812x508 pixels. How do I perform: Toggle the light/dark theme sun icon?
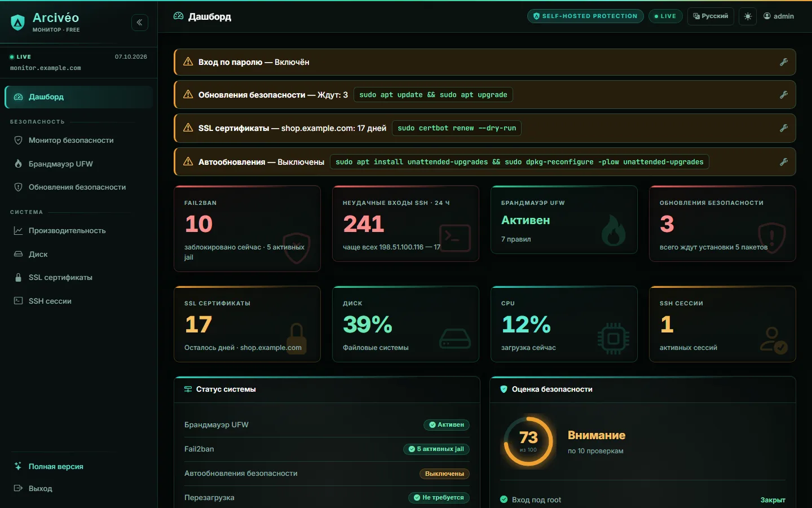pos(748,16)
